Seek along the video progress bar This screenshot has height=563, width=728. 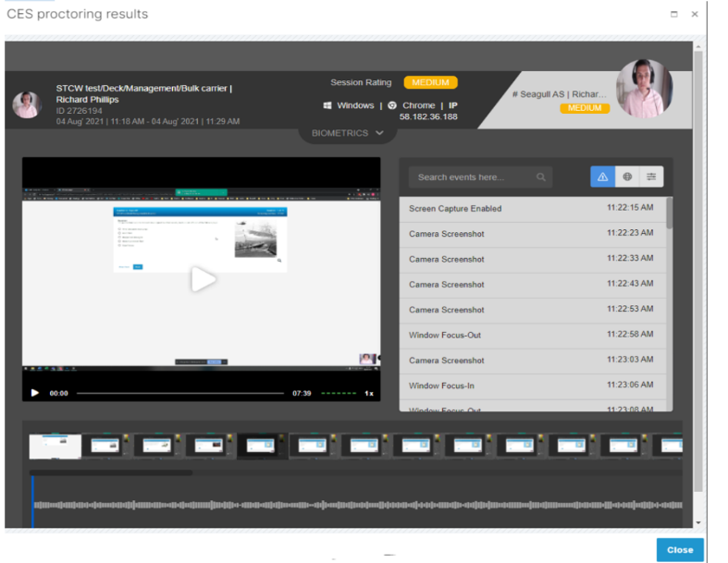click(180, 393)
